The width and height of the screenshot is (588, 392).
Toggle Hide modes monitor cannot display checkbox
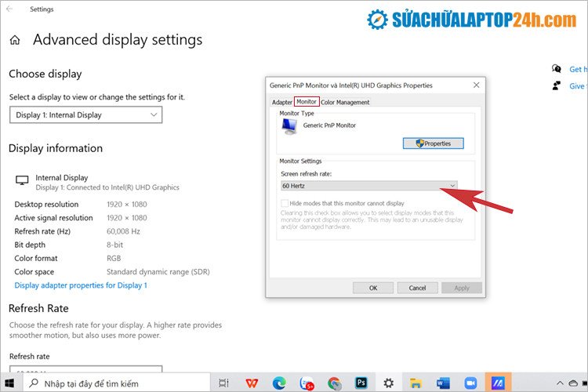pyautogui.click(x=285, y=203)
